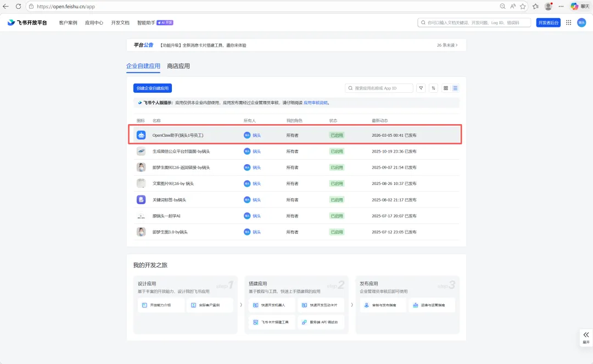Open the 快速开发机器人 card
The width and height of the screenshot is (593, 364).
click(x=272, y=305)
